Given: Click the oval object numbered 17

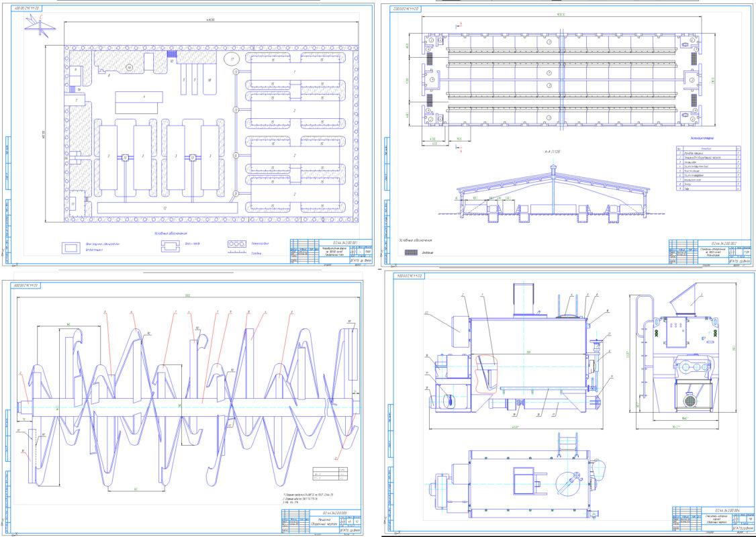Looking at the screenshot, I should click(x=232, y=60).
